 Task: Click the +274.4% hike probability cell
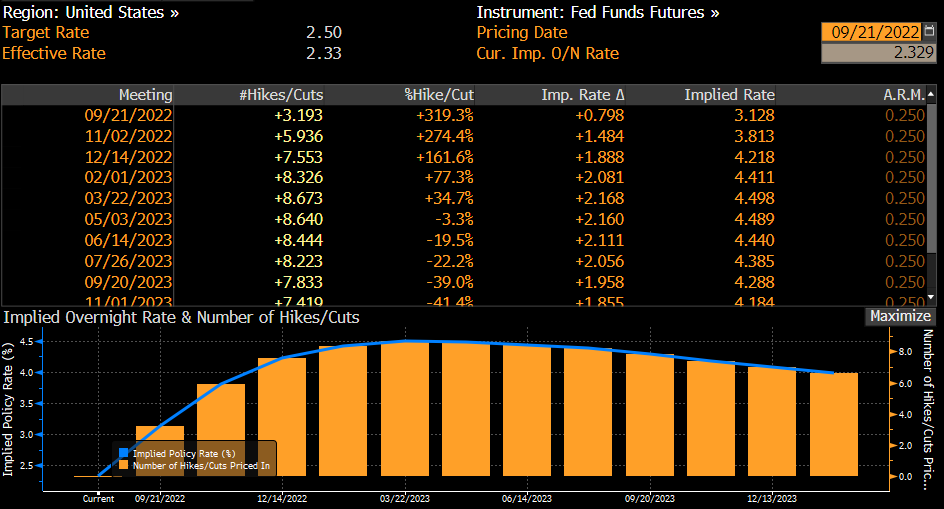tap(445, 136)
